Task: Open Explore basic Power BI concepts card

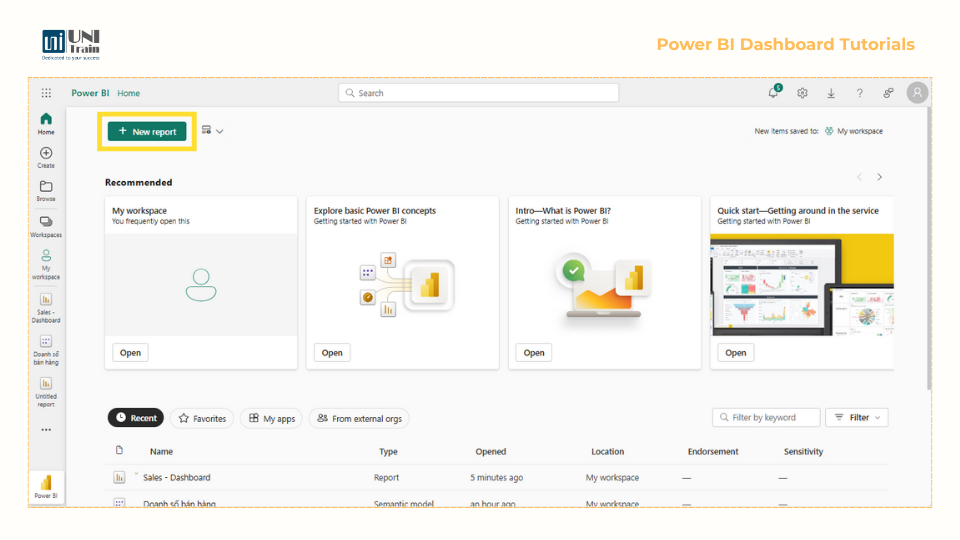Action: 332,353
